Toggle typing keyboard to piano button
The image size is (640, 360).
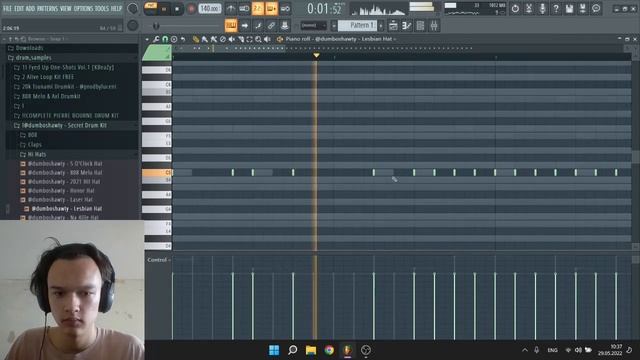(231, 25)
